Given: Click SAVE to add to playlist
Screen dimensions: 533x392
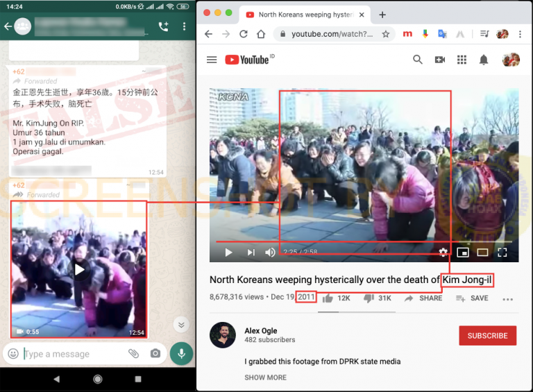Looking at the screenshot, I should tap(472, 298).
